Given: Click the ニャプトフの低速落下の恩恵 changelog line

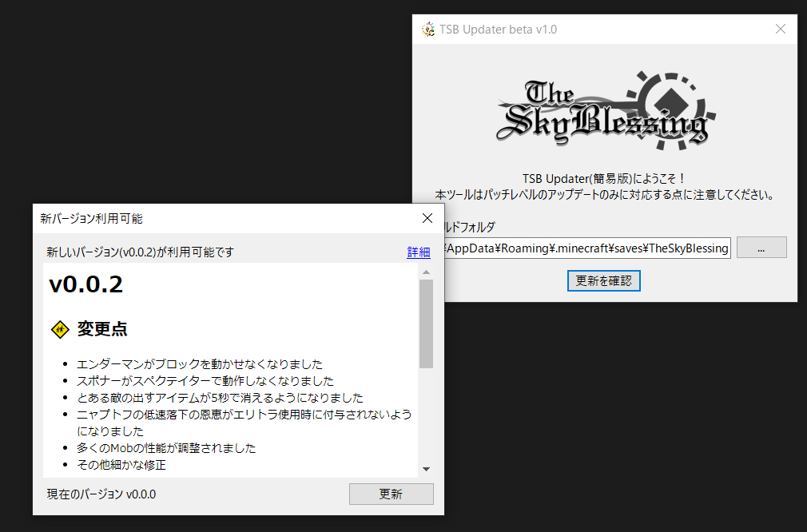Looking at the screenshot, I should coord(244,423).
